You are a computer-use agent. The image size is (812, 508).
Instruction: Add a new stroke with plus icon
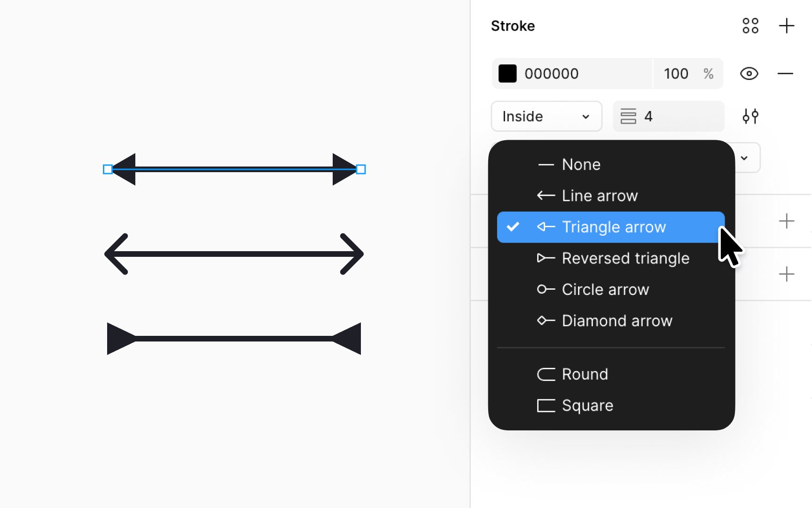(787, 26)
